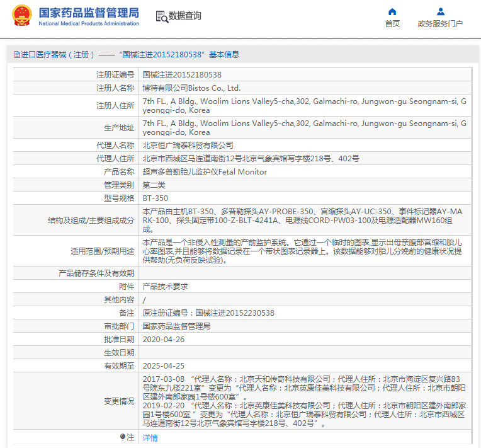This screenshot has height=448, width=481.
Task: Select 原注册证编号 remark value
Action: point(208,313)
